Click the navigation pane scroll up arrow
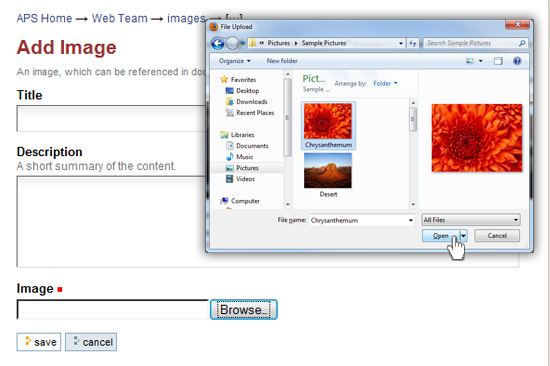Screen dimensions: 550x366 click(288, 74)
